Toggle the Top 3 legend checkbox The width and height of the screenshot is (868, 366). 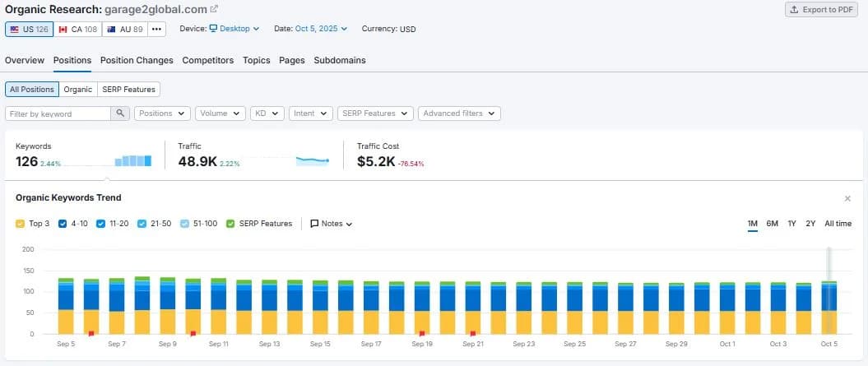(x=20, y=224)
